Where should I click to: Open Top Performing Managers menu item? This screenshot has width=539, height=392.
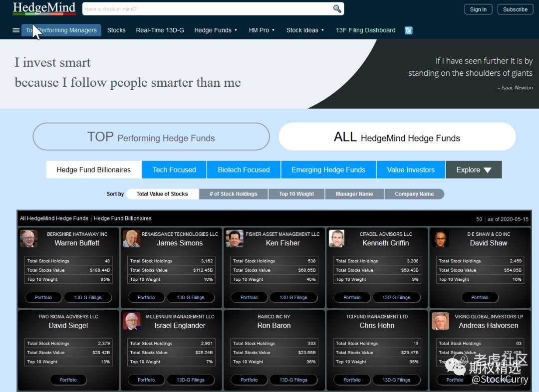(61, 30)
